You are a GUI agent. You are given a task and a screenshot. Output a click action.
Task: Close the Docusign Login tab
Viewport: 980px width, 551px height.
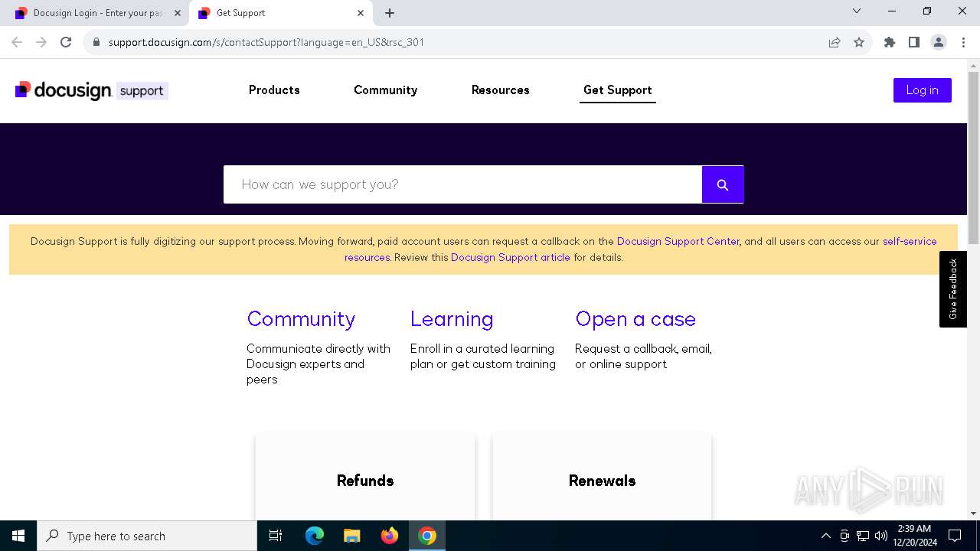178,13
